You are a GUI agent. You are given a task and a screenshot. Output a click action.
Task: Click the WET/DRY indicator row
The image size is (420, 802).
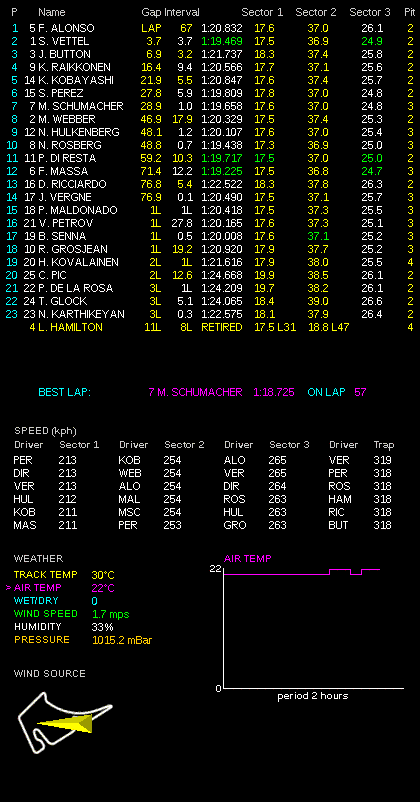tap(55, 601)
